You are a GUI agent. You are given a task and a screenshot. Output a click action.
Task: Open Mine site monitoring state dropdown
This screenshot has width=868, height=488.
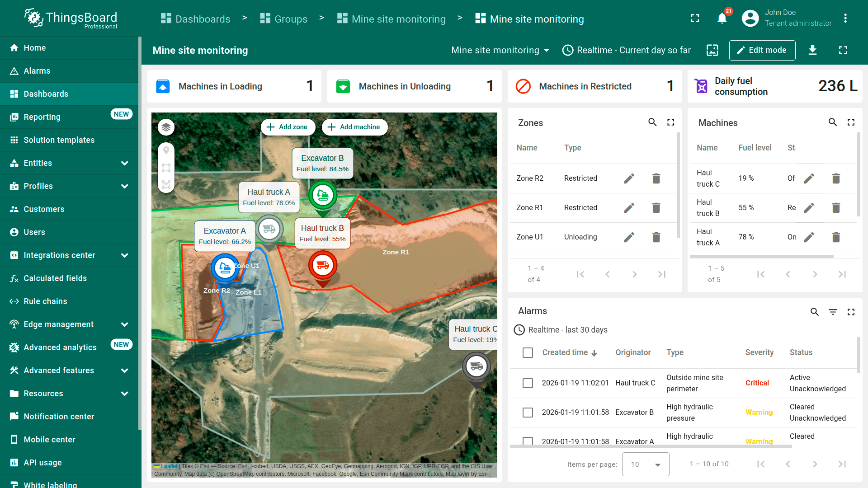[500, 50]
